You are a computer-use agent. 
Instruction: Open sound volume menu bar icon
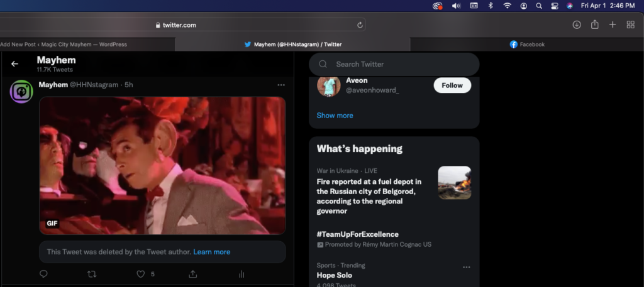[x=457, y=6]
